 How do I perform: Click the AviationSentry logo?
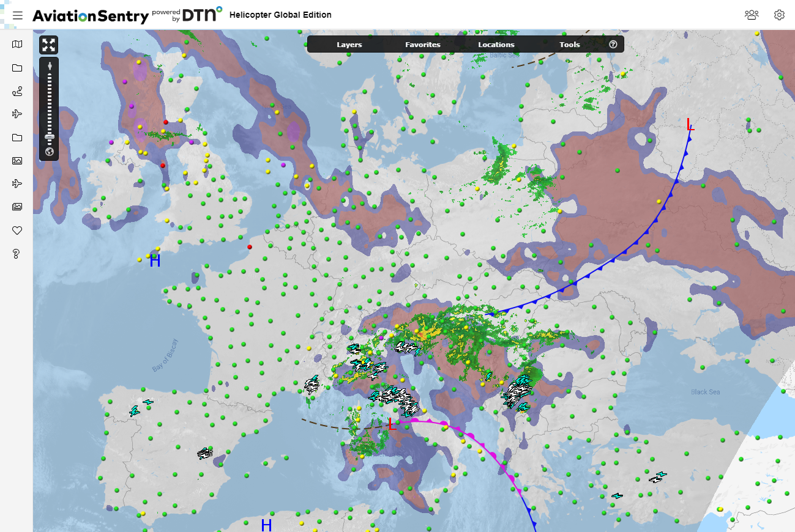point(91,15)
